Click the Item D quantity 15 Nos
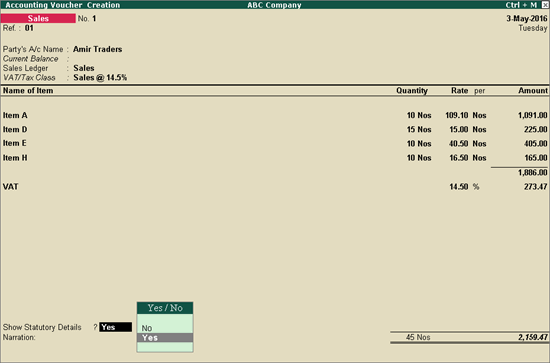The height and width of the screenshot is (363, 550). pos(419,129)
